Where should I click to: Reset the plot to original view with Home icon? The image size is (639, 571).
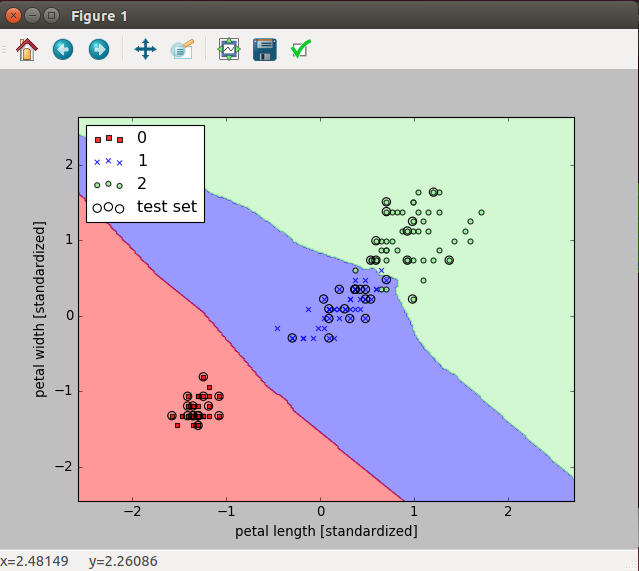tap(26, 49)
